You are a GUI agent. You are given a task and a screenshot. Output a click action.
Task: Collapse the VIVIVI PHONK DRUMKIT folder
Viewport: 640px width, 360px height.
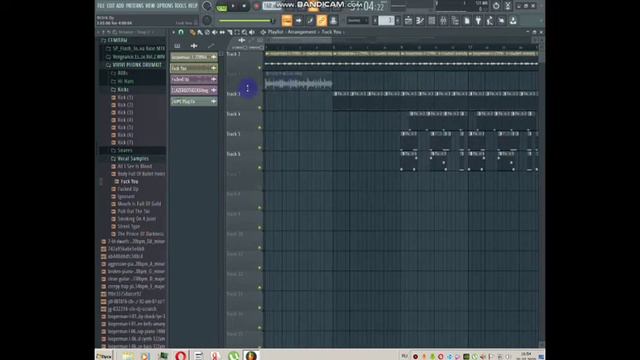click(x=133, y=65)
